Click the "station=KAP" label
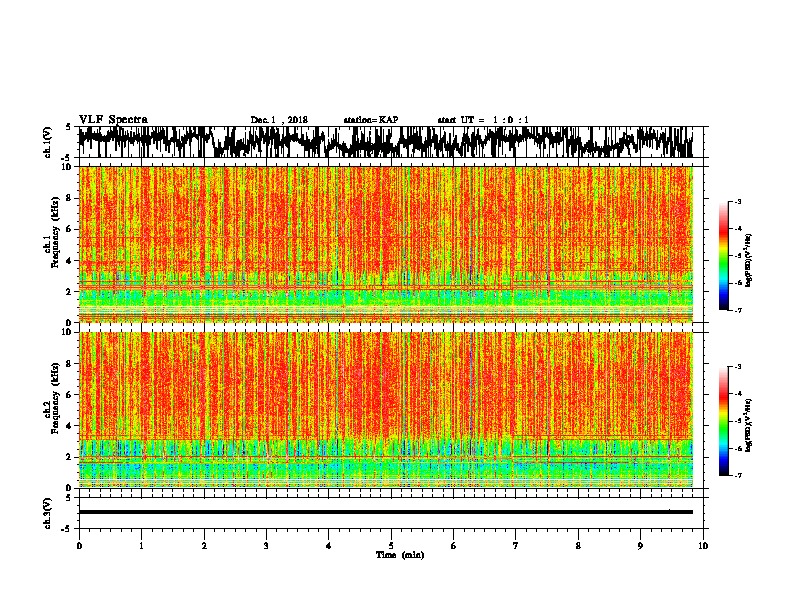 click(x=371, y=120)
